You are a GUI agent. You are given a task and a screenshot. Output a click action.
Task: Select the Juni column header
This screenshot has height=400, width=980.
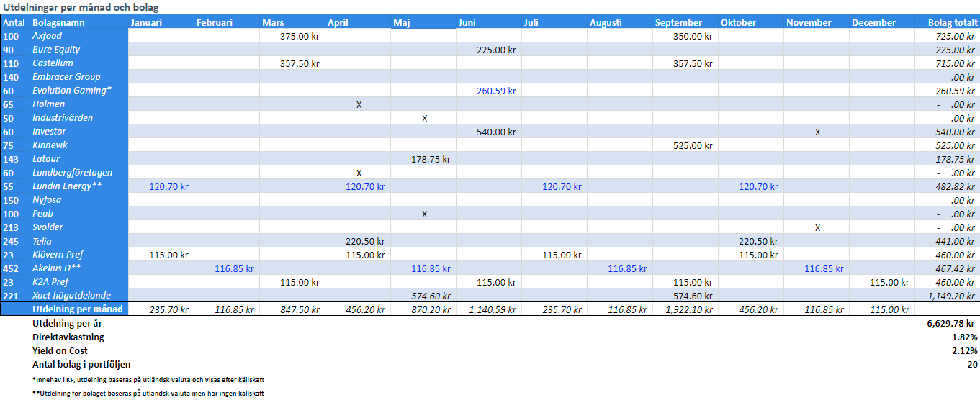(489, 22)
